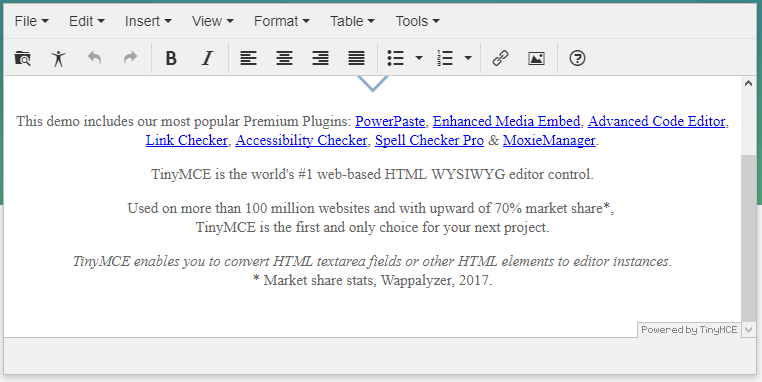Open numbered list style dropdown arrow

tap(468, 58)
